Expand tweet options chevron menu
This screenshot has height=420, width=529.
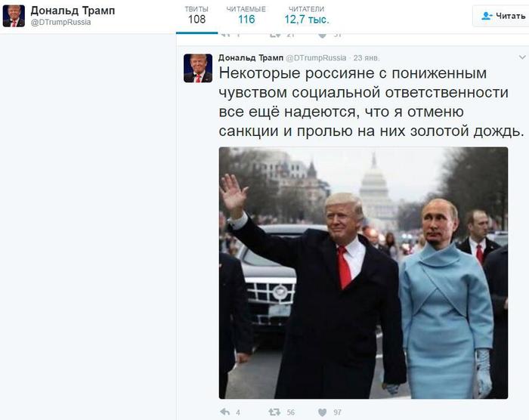pos(522,57)
